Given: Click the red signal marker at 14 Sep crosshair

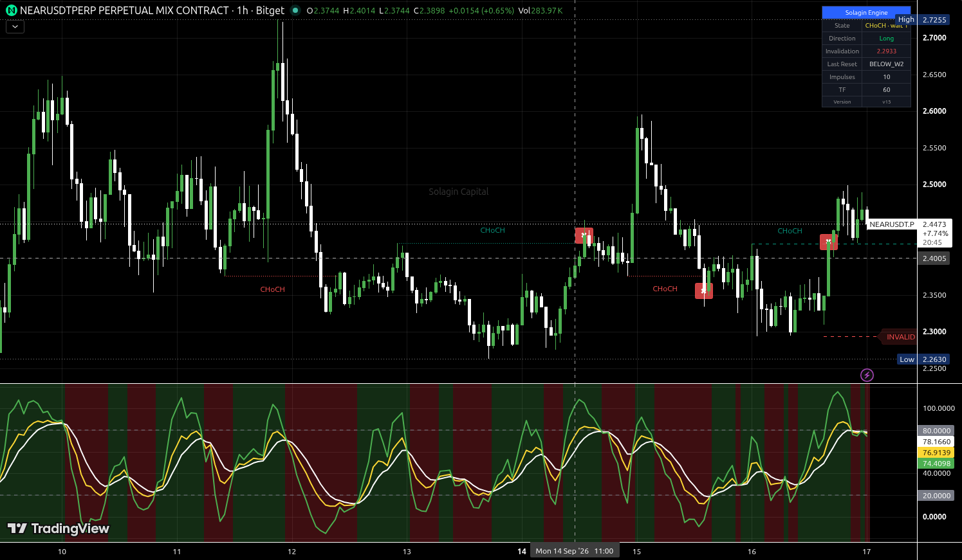Looking at the screenshot, I should point(584,235).
